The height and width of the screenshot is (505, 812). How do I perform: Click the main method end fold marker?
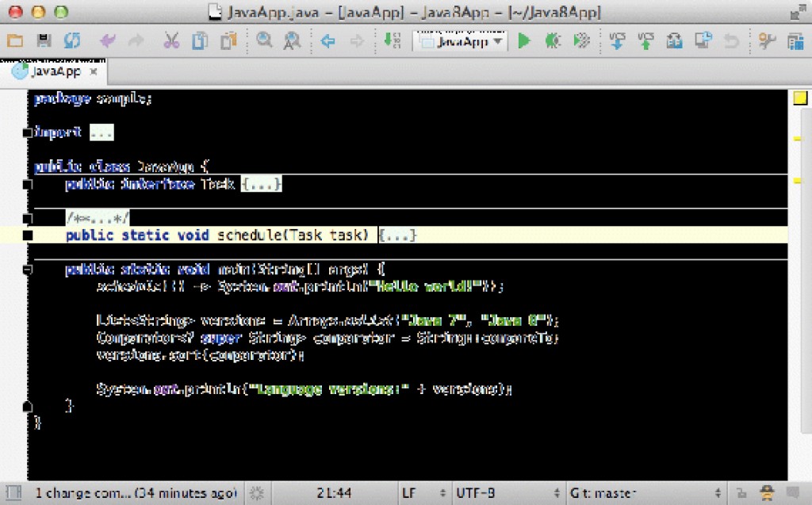click(28, 406)
